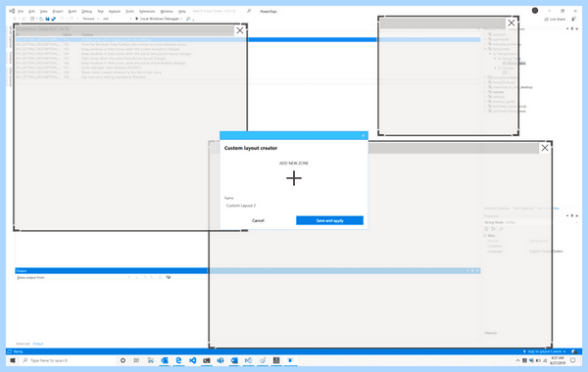Open Task View on the taskbar
Viewport: 588px width, 372px height.
[136, 360]
